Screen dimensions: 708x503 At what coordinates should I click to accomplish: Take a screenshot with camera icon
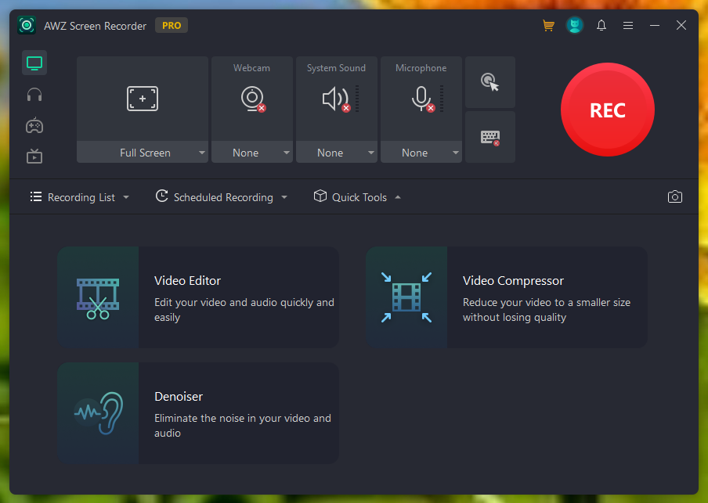click(x=675, y=197)
